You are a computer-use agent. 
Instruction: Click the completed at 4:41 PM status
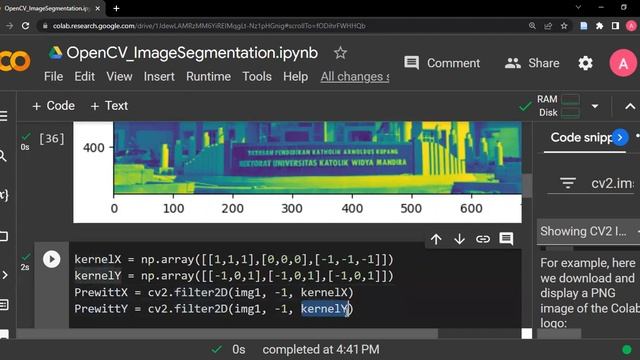coord(321,350)
